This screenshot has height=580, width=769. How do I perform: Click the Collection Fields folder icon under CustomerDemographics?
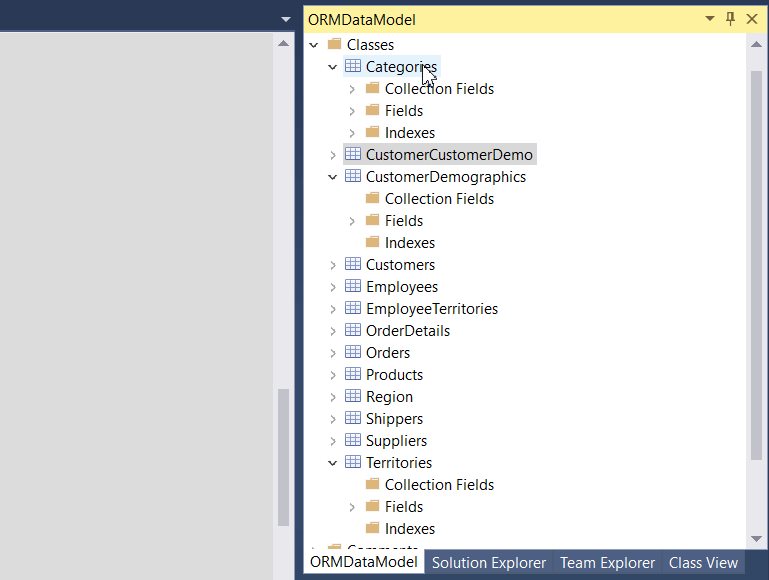(373, 198)
